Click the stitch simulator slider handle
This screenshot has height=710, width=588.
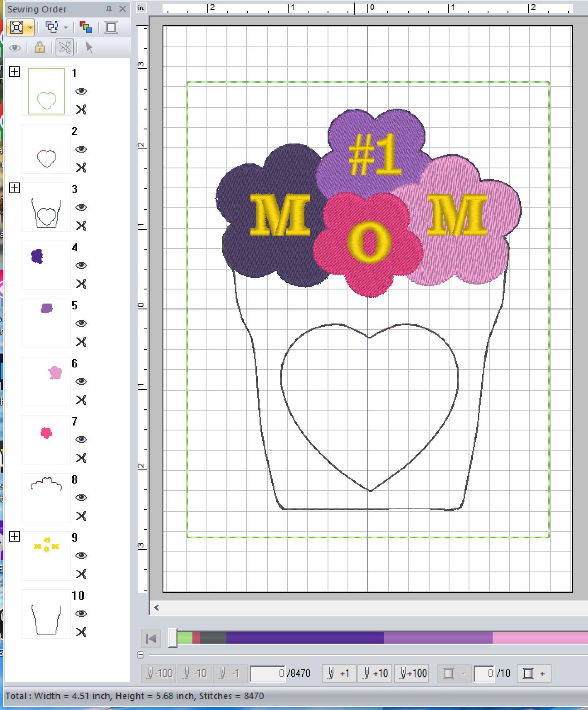(x=173, y=638)
